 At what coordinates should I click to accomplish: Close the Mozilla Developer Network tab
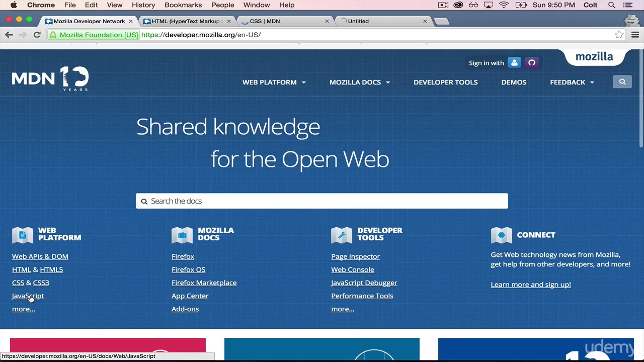(x=130, y=21)
